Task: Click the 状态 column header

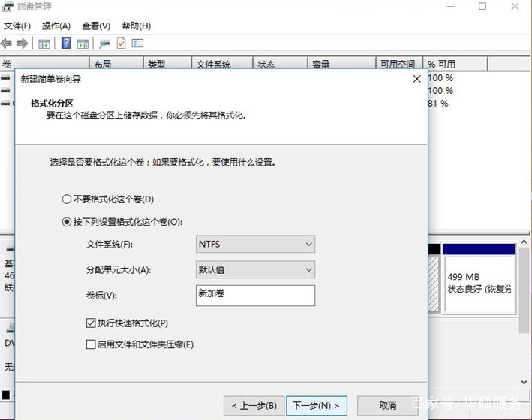Action: [x=280, y=64]
